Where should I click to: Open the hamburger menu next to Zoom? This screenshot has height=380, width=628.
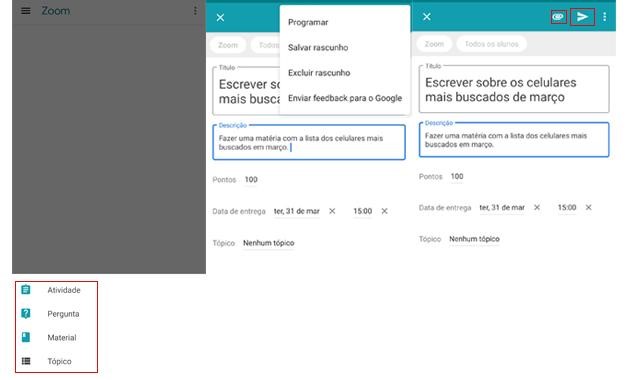26,11
